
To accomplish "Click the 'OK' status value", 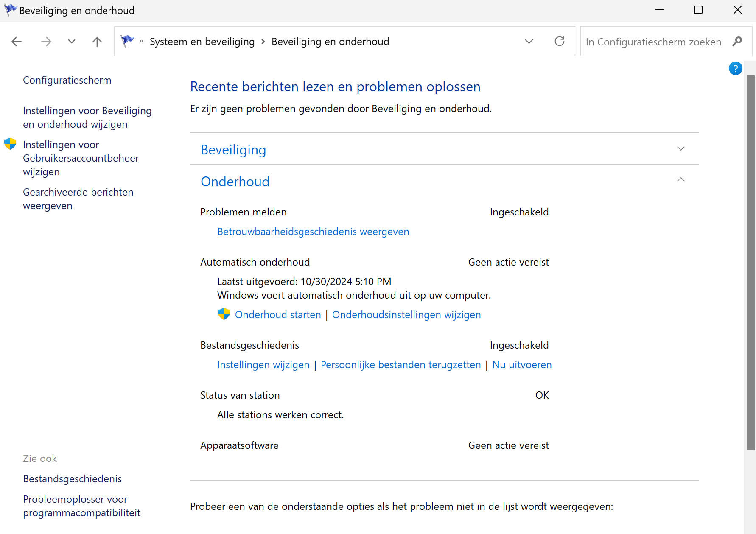I will (x=542, y=395).
